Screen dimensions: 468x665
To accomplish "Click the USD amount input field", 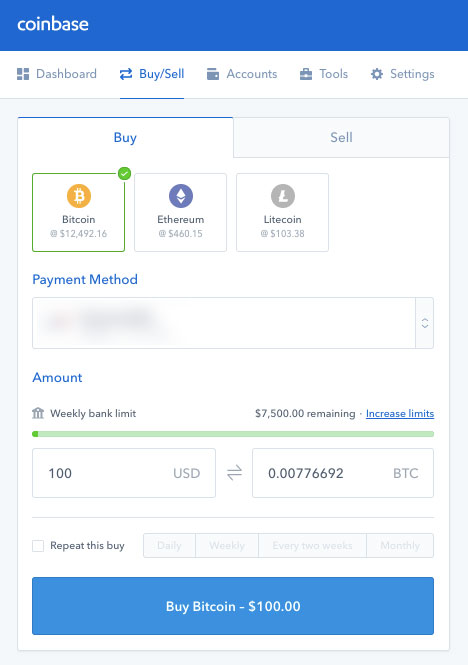I will click(124, 473).
